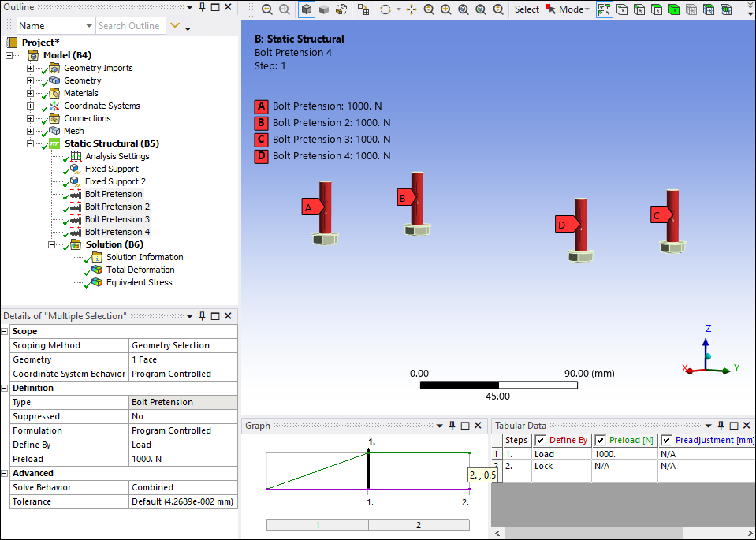Toggle the Define By column checkbox
The image size is (756, 540).
coord(539,440)
